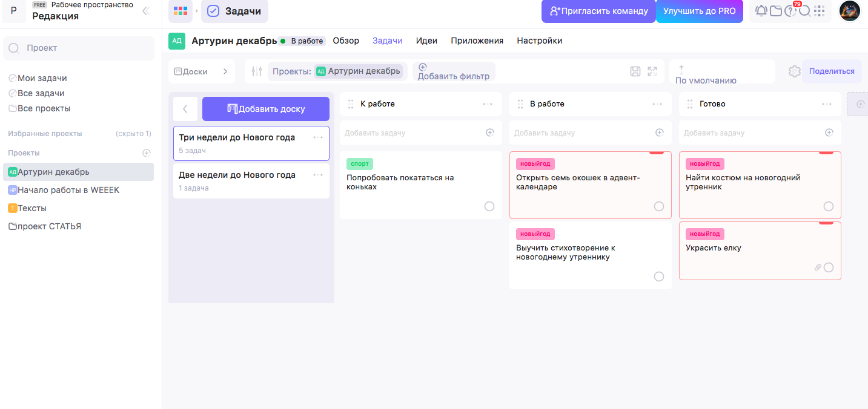Image resolution: width=868 pixels, height=409 pixels.
Task: Check off the "Украсить елку" task
Action: coord(829,267)
